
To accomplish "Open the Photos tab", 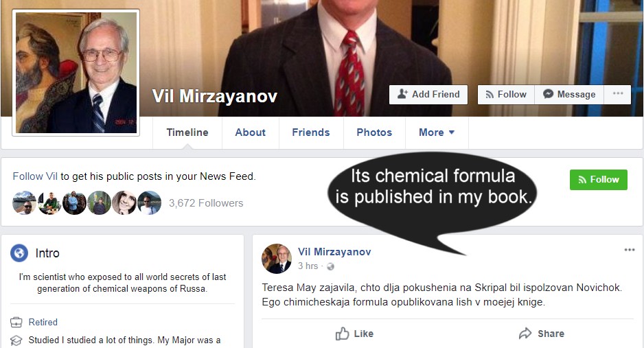I will pos(374,132).
